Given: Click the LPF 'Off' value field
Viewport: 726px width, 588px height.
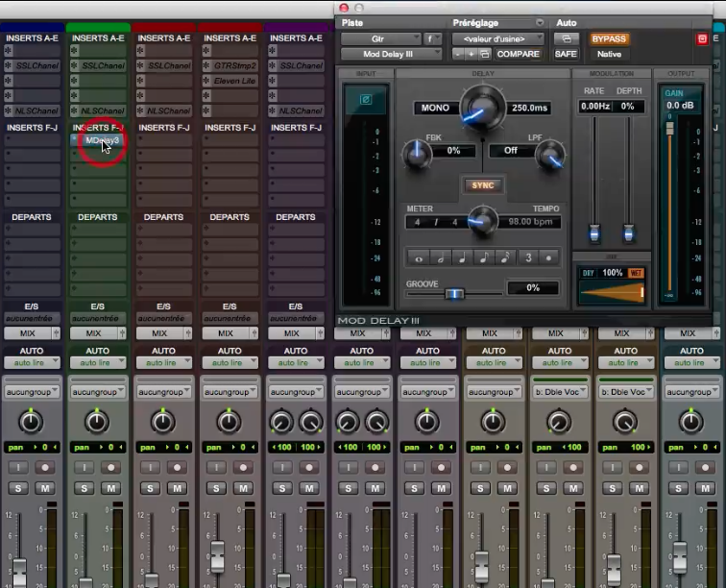Looking at the screenshot, I should [x=510, y=151].
